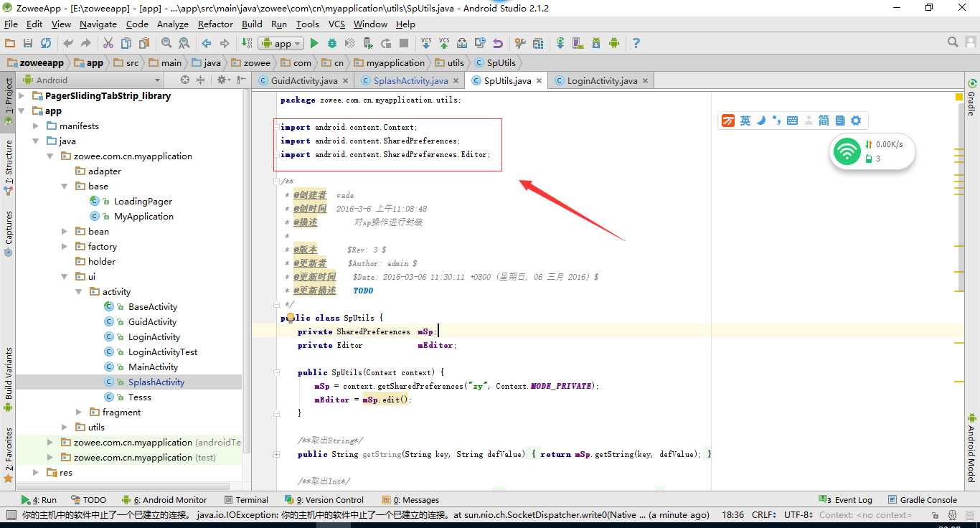980x528 pixels.
Task: Expand the factory package
Action: click(65, 246)
